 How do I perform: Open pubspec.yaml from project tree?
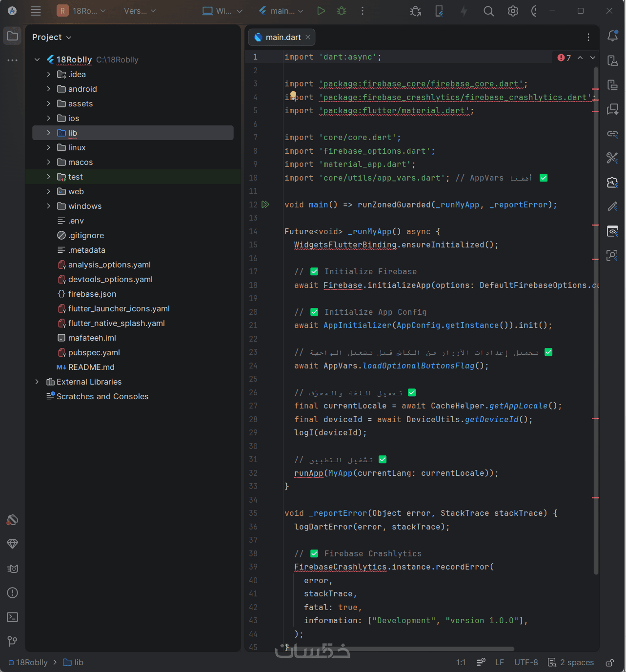click(94, 352)
